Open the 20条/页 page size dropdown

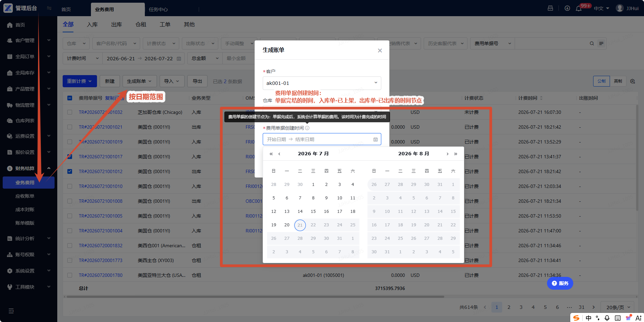click(x=618, y=307)
